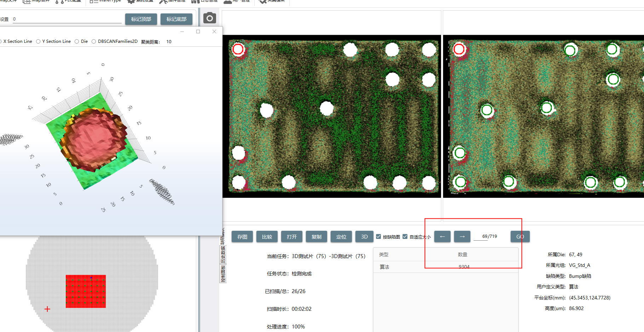Select the 算法 row in defect table

446,267
